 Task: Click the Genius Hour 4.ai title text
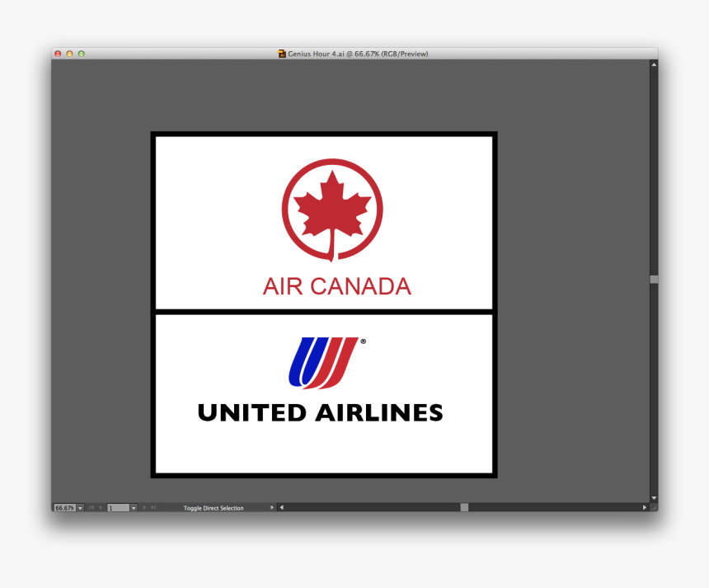click(x=358, y=54)
